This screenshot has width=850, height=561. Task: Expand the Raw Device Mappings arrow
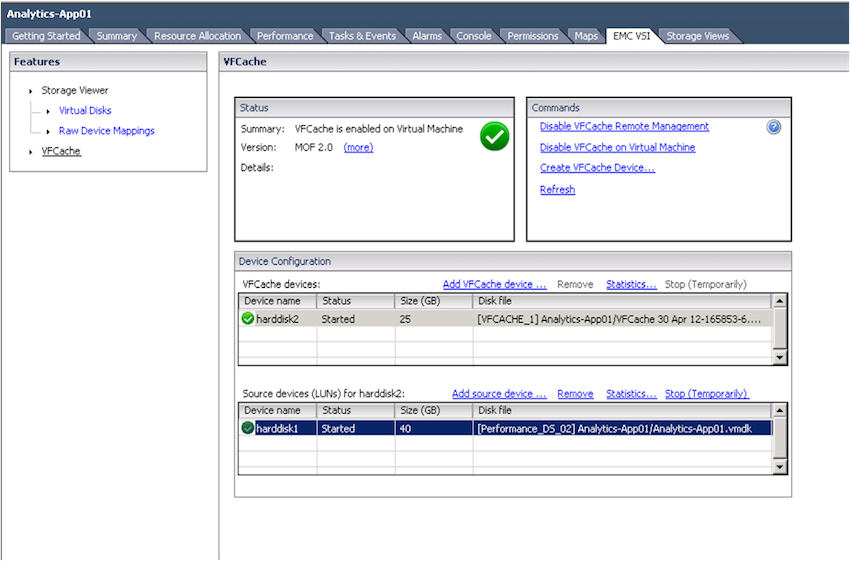click(48, 131)
